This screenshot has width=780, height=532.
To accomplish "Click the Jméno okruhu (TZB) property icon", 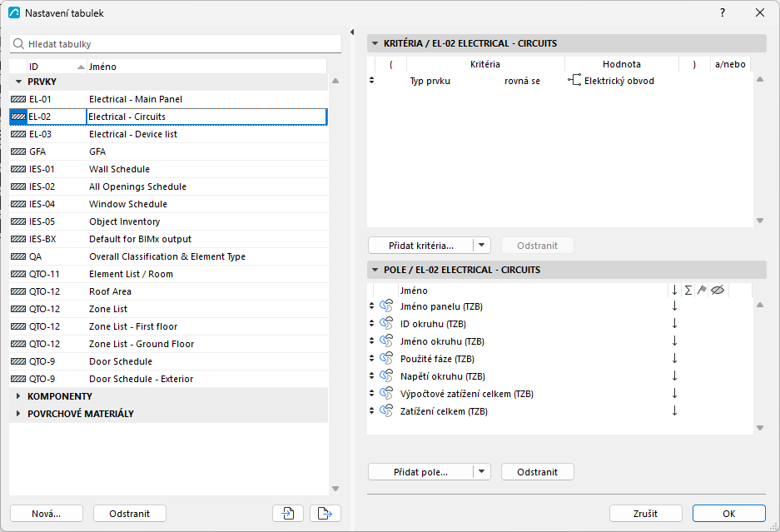I will click(386, 341).
